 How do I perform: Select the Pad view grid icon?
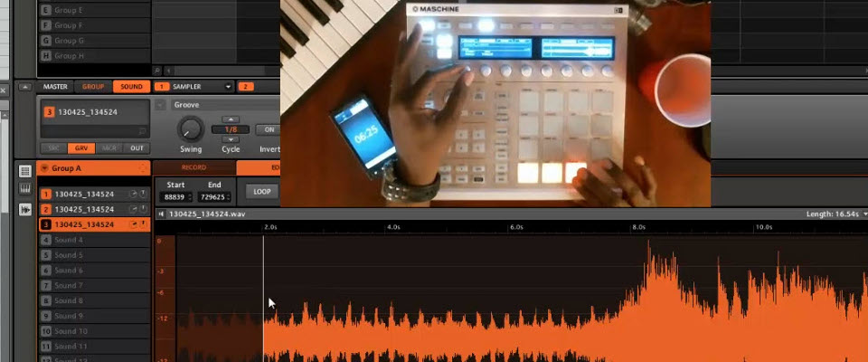(25, 171)
